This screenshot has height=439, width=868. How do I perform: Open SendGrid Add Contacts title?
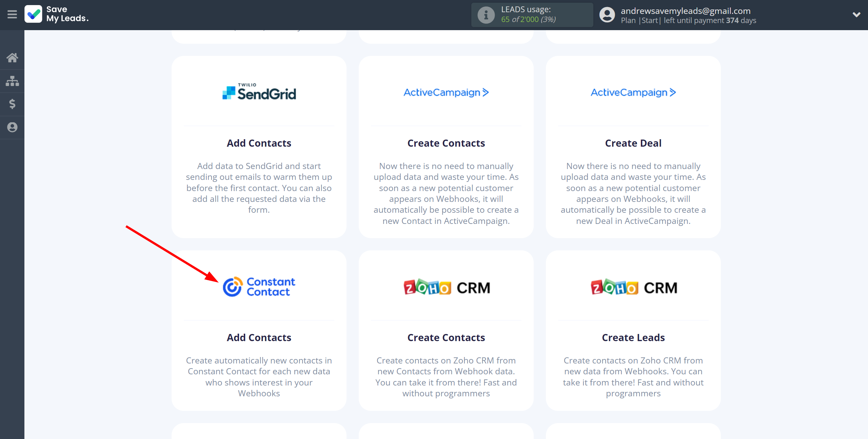coord(259,143)
